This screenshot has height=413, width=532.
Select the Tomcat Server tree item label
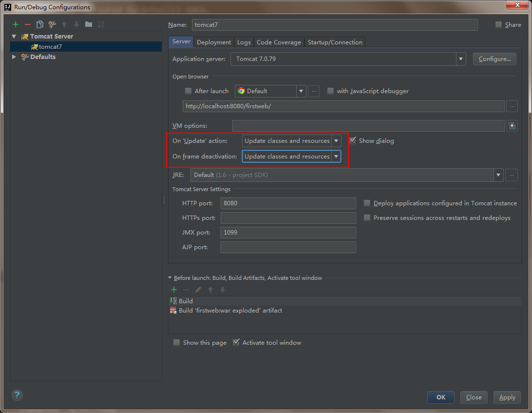[x=52, y=37]
